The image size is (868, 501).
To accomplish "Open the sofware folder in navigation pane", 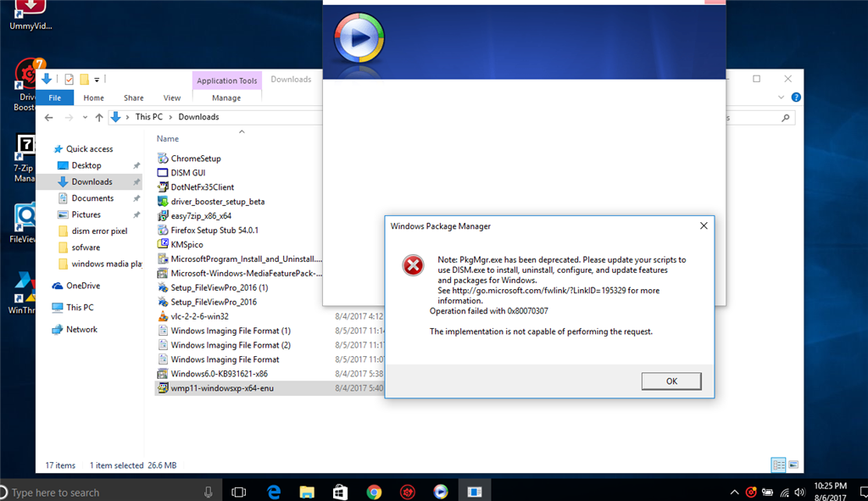I will click(86, 248).
